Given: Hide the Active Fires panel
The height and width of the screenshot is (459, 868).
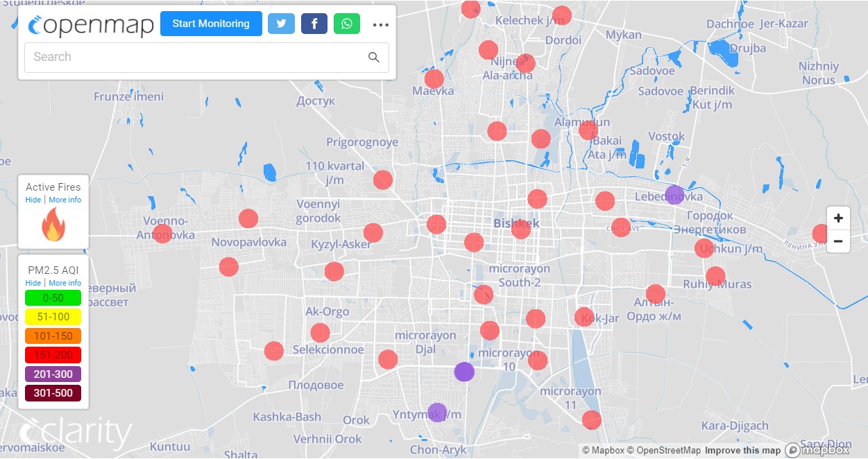Looking at the screenshot, I should (33, 200).
